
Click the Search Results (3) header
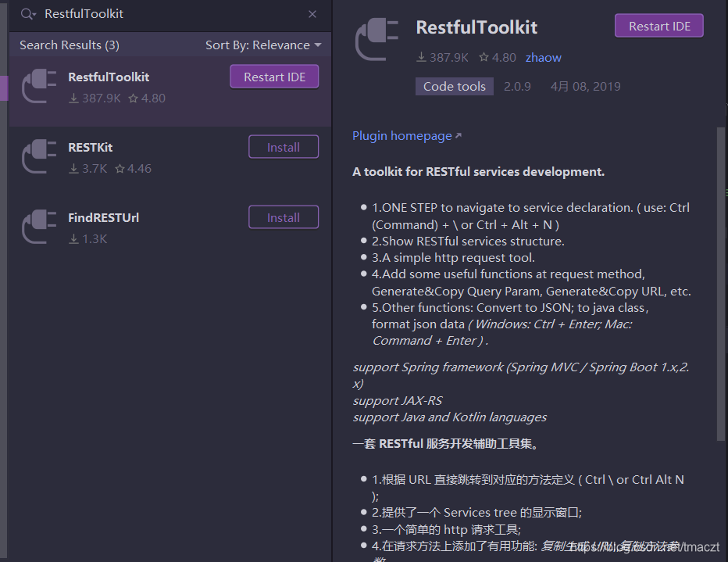click(x=70, y=45)
